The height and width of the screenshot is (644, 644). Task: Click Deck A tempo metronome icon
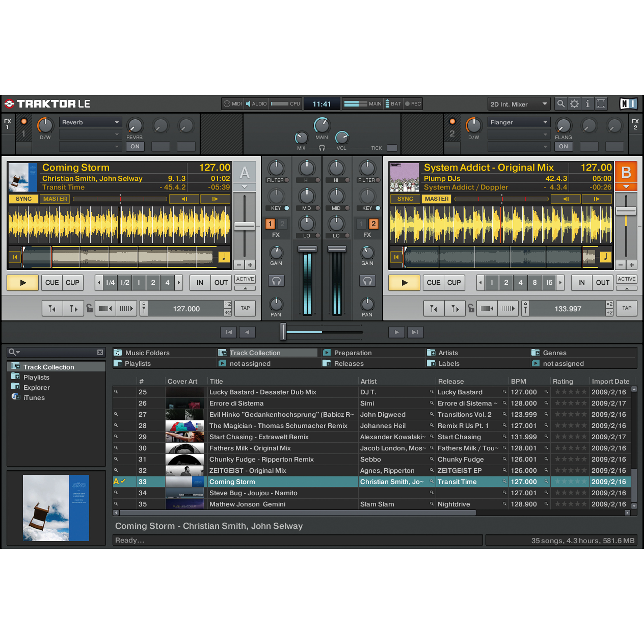coord(144,308)
